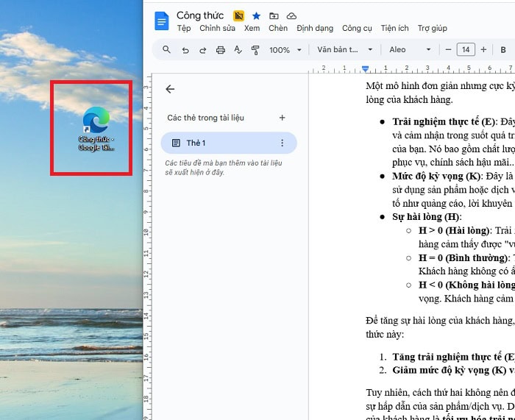The width and height of the screenshot is (515, 420).
Task: Open the Aleo font dropdown
Action: (410, 50)
